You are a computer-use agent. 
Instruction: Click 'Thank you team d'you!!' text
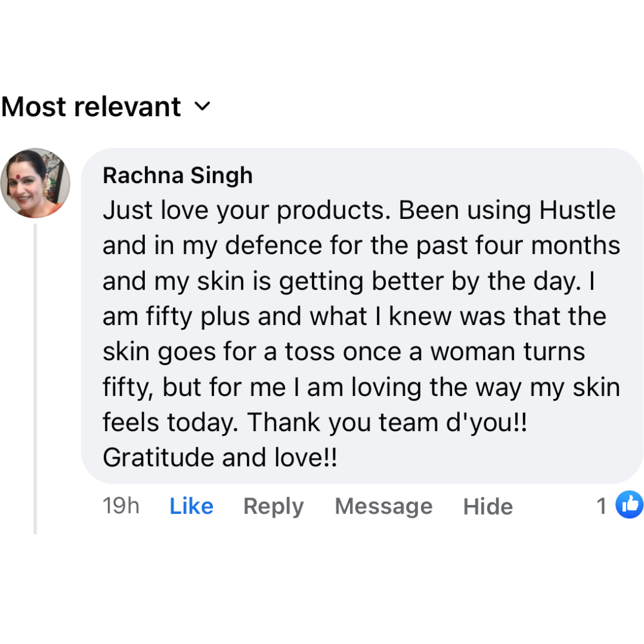point(387,423)
